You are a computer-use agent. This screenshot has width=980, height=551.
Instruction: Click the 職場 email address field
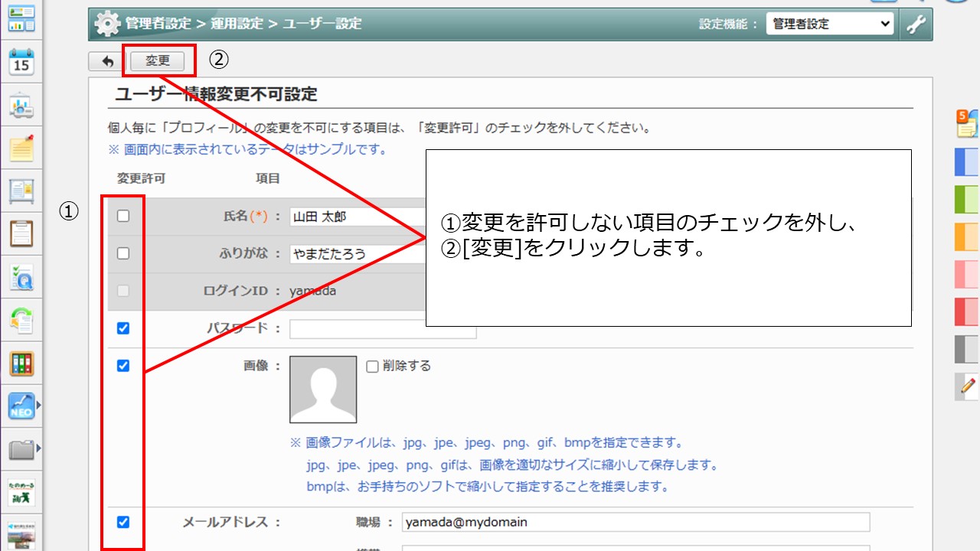pos(635,522)
